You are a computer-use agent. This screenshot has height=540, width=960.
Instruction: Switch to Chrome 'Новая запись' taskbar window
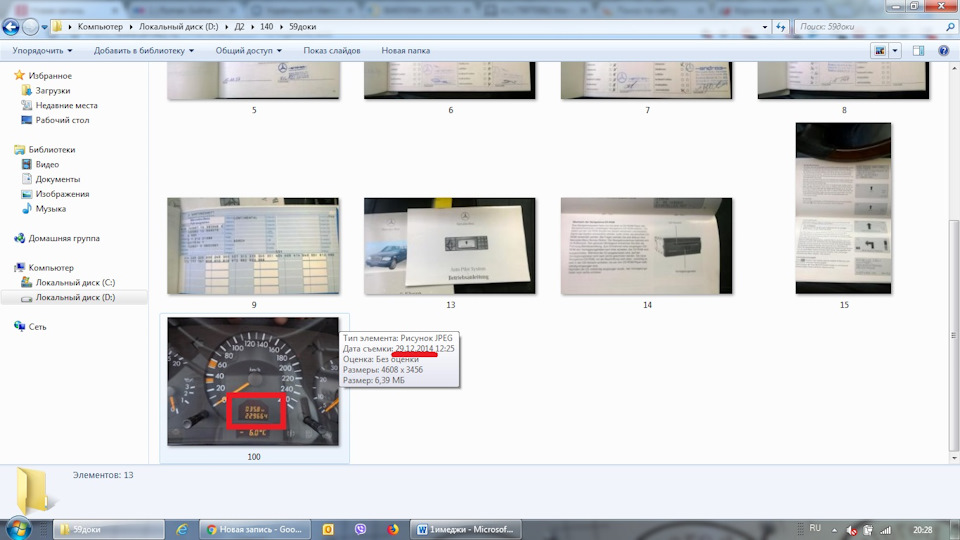pyautogui.click(x=256, y=530)
